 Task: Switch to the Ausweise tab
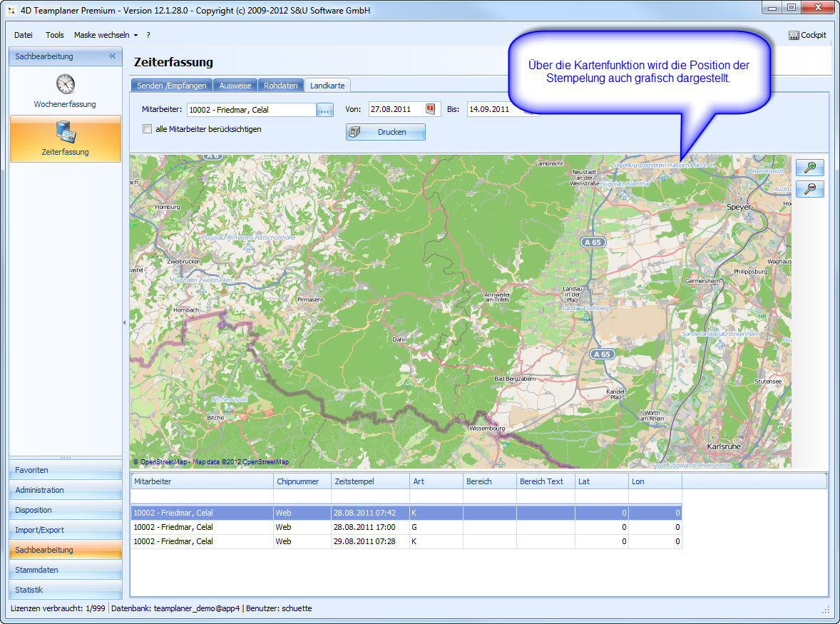[x=235, y=86]
